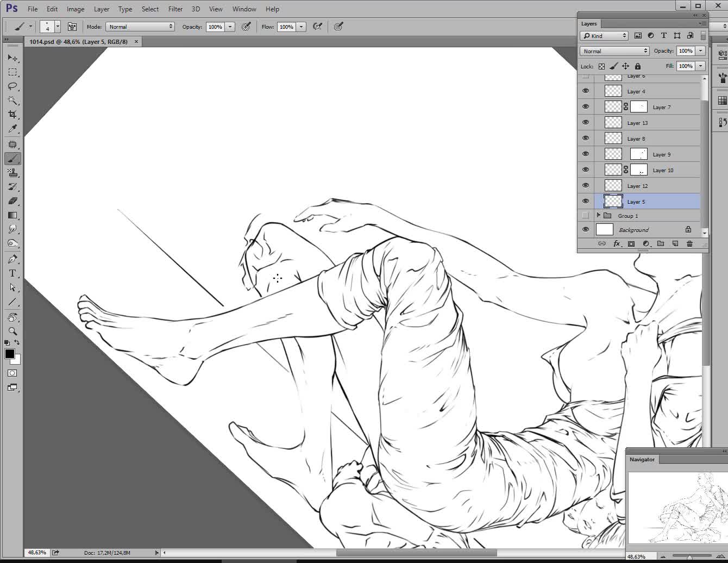Create a new layer group
Image resolution: width=728 pixels, height=563 pixels.
(661, 244)
